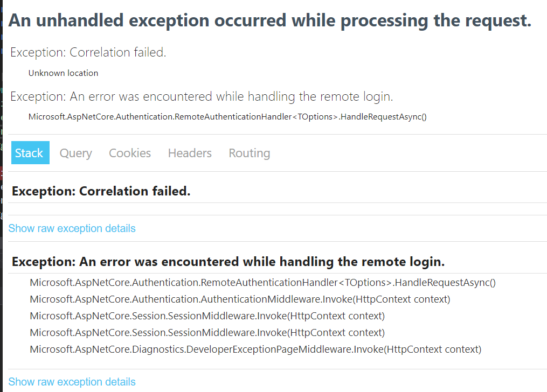Show raw exception details for Correlation failed

pos(72,228)
